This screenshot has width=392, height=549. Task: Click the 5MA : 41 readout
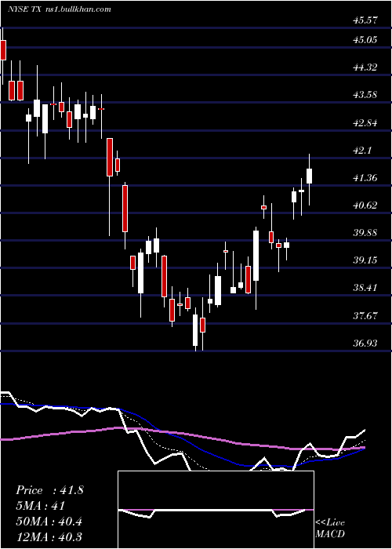pyautogui.click(x=40, y=506)
